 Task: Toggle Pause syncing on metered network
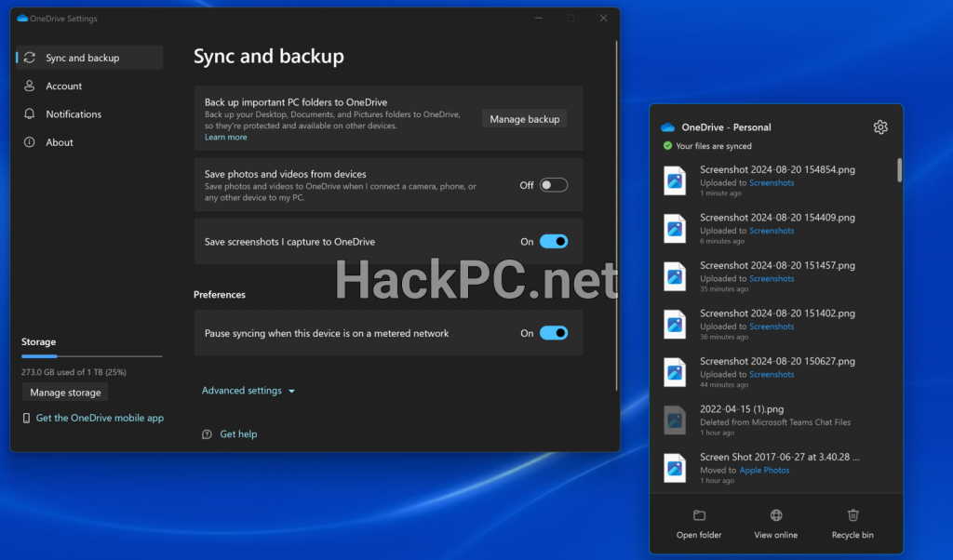click(x=554, y=333)
